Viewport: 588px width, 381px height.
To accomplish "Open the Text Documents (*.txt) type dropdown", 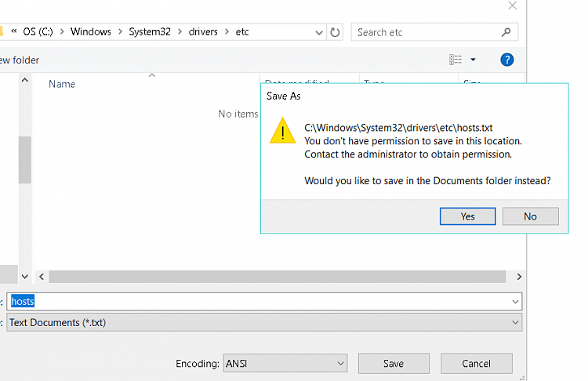I will [x=264, y=322].
